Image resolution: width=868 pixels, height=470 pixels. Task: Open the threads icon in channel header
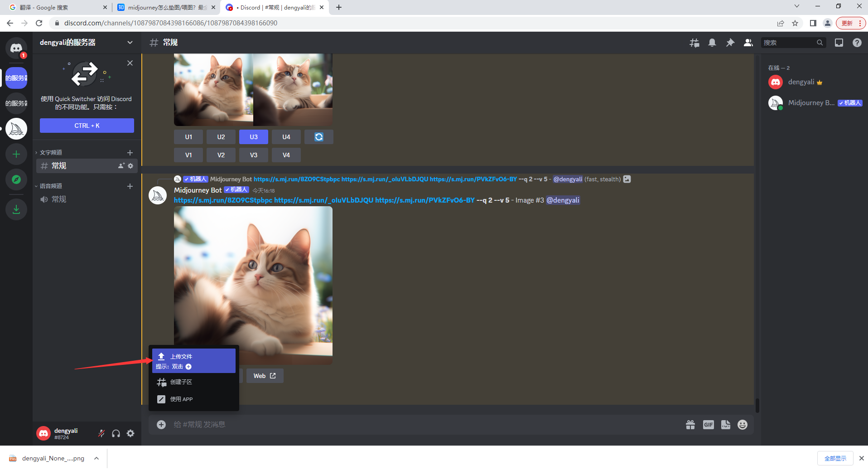(694, 43)
